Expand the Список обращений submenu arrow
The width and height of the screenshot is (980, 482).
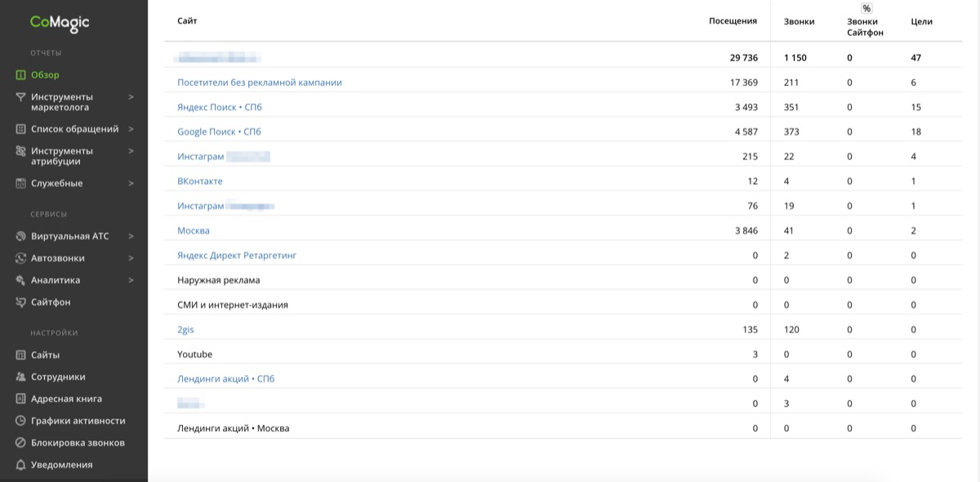click(x=131, y=129)
